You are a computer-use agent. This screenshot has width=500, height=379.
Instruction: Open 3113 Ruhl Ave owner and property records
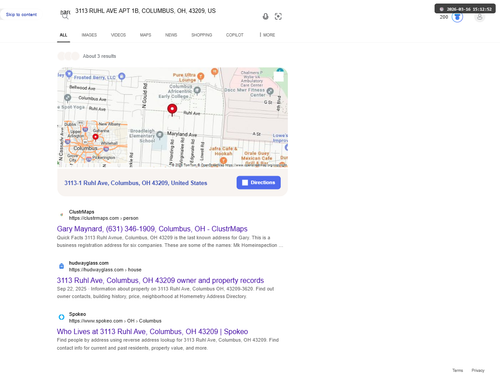(160, 280)
